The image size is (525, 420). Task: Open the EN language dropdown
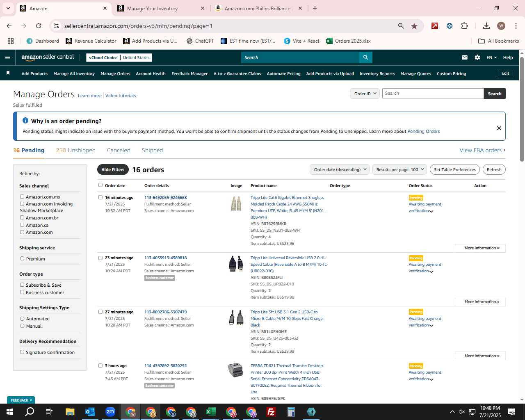coord(491,57)
